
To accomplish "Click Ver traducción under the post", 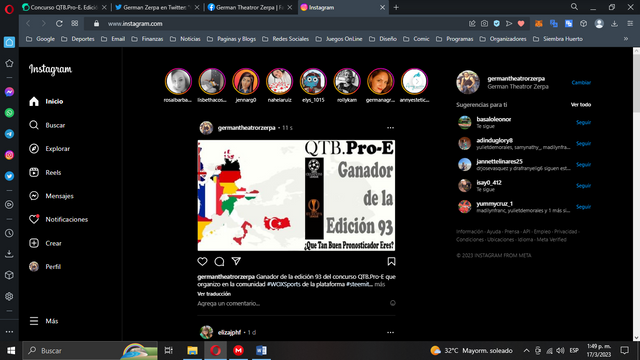I will [214, 294].
